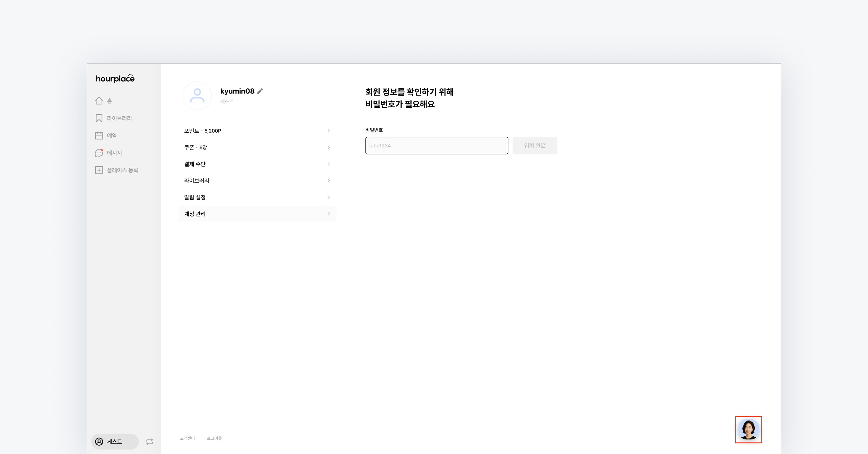
Task: Click the hourplace logo
Action: [115, 78]
